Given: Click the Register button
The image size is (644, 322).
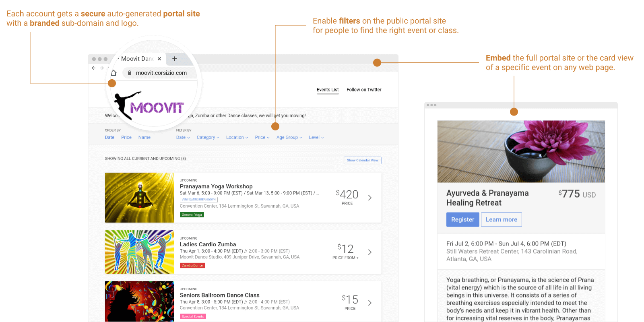Looking at the screenshot, I should click(463, 219).
